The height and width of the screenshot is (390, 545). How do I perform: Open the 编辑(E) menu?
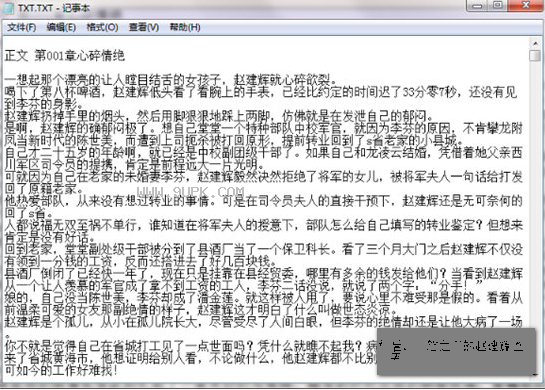tap(61, 27)
